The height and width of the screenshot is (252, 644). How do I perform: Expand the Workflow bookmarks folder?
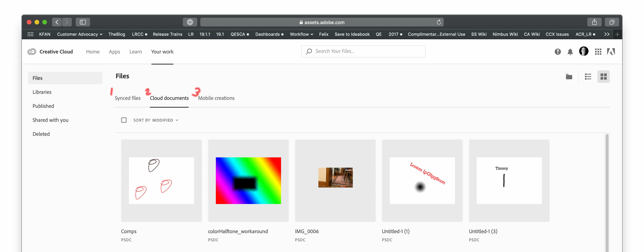click(x=301, y=34)
